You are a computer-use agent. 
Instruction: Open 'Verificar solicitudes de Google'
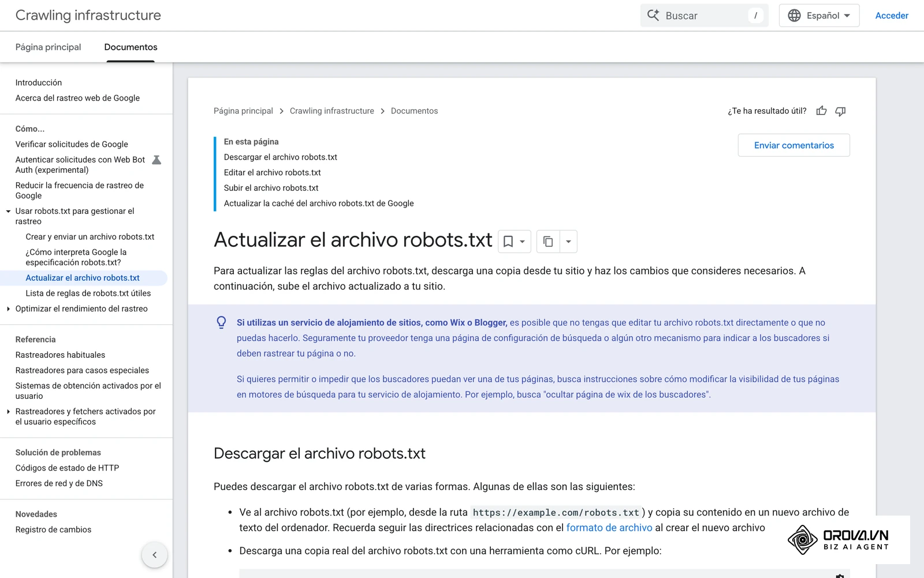pos(72,144)
